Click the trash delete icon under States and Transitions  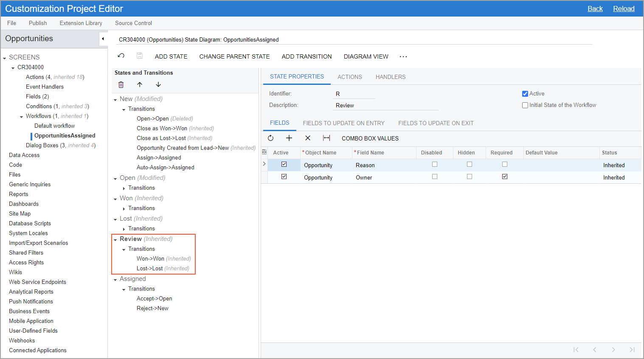[x=121, y=84]
